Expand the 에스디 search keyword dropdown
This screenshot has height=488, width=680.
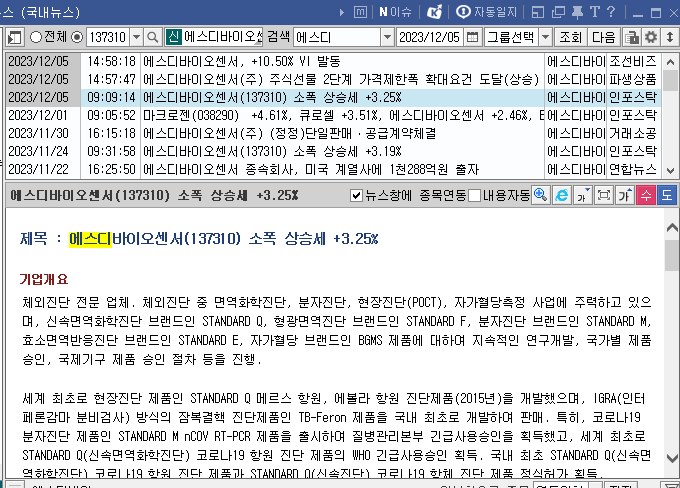coord(387,37)
